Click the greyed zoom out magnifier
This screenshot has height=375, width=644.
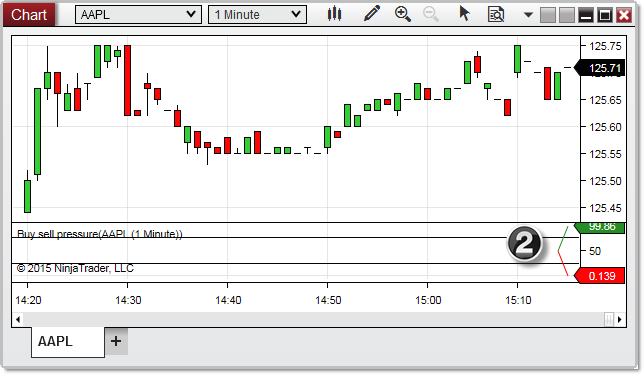(431, 14)
